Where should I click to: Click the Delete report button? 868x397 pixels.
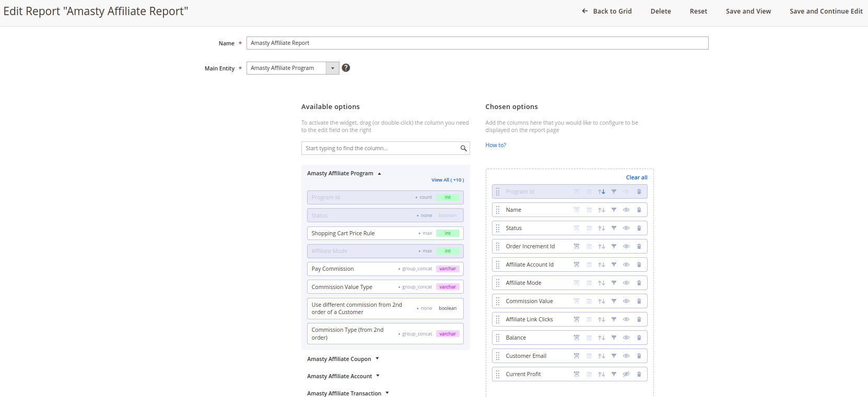(661, 11)
